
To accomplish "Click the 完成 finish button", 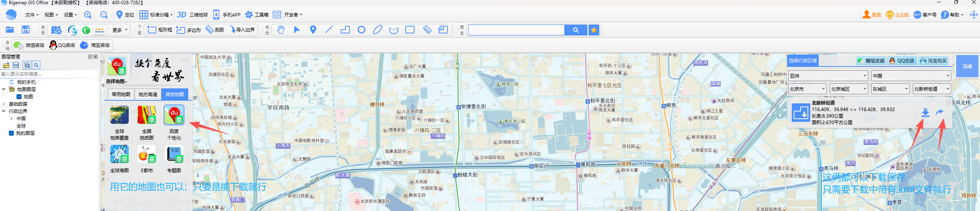I will pos(967,66).
